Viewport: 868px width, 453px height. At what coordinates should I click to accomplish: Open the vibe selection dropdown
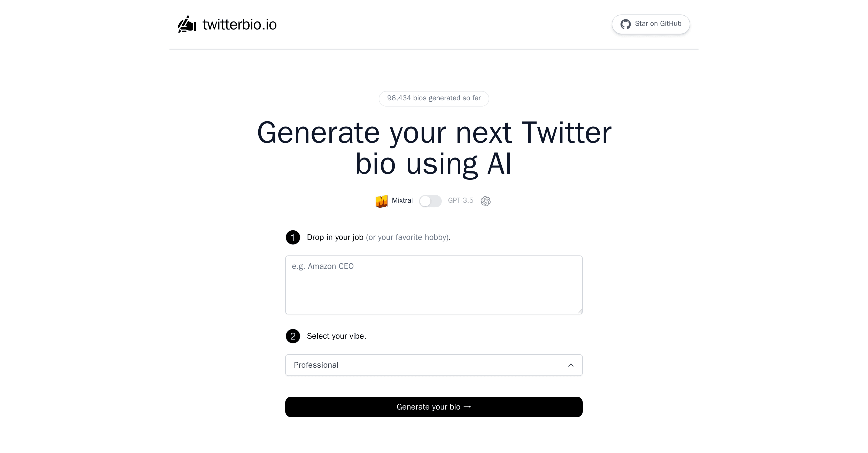pyautogui.click(x=434, y=365)
